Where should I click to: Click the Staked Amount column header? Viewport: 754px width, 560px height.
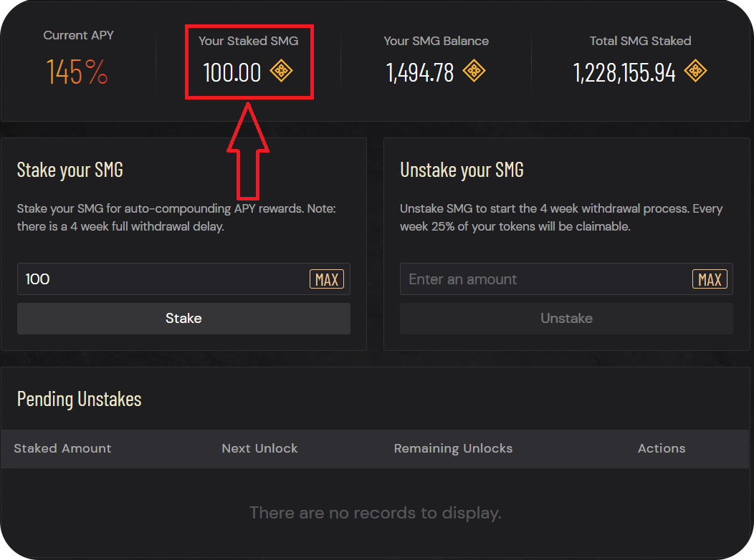(x=62, y=448)
